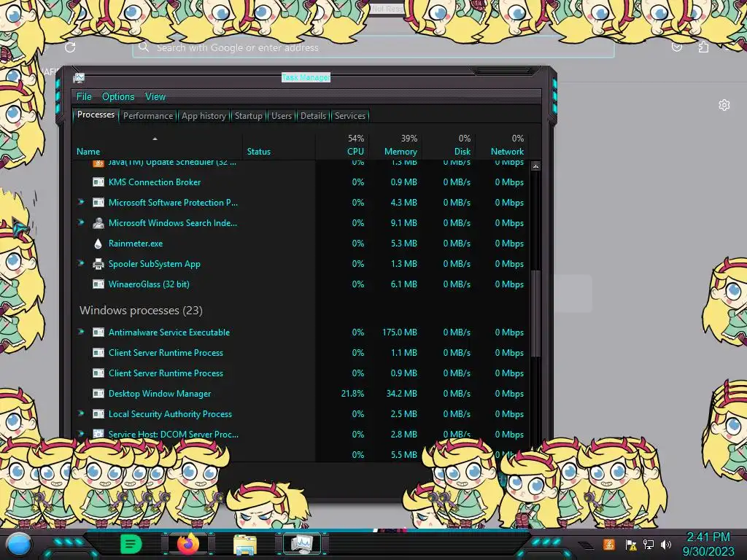Click the Rainmeter.exe water drop icon

(x=98, y=244)
